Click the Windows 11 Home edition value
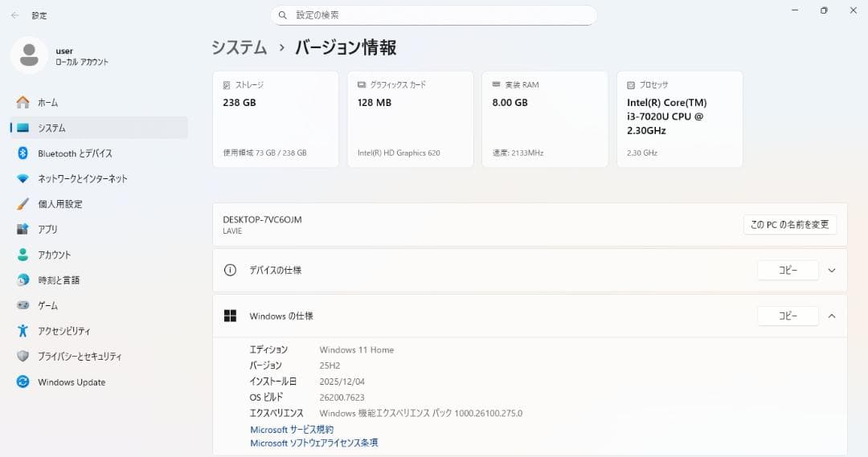 [357, 349]
